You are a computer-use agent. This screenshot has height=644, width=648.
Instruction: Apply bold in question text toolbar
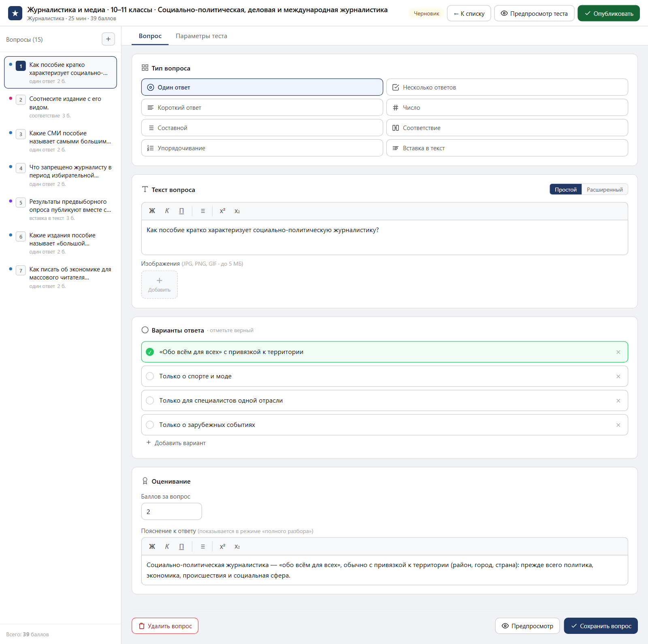pos(152,211)
